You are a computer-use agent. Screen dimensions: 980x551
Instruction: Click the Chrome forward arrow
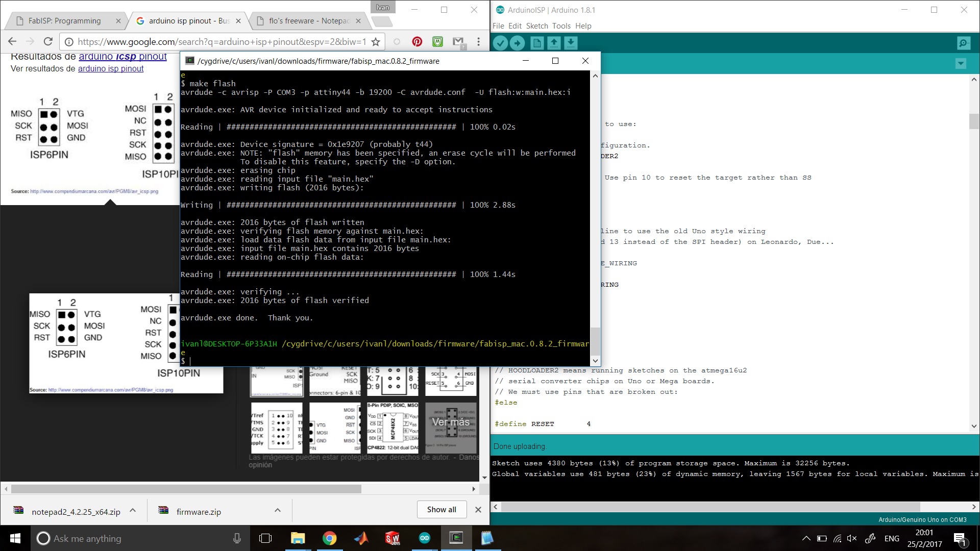[x=30, y=42]
